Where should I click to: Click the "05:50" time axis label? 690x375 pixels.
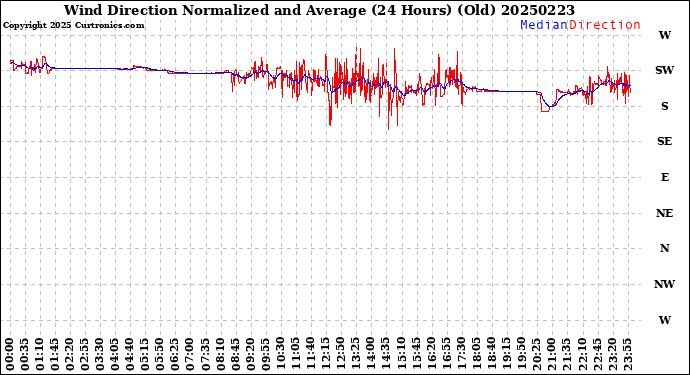[x=160, y=354]
